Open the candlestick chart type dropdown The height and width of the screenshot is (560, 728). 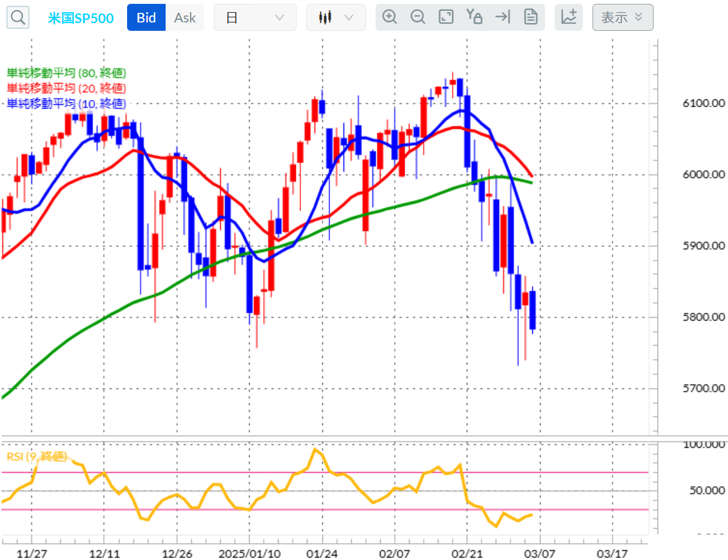click(336, 17)
